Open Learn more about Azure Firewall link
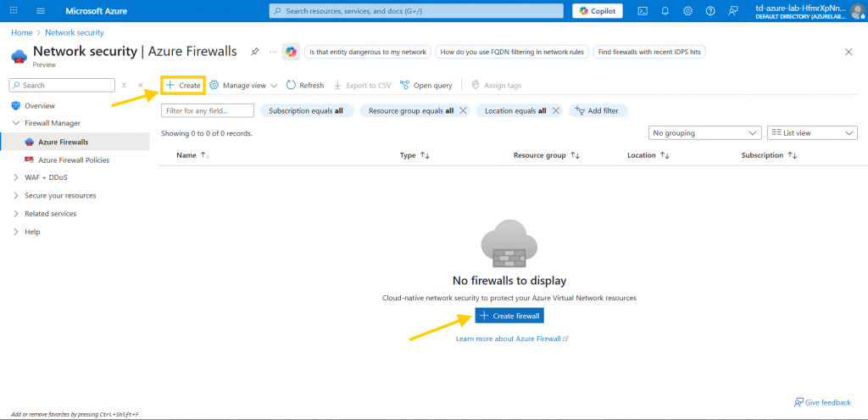The width and height of the screenshot is (868, 420). tap(511, 339)
